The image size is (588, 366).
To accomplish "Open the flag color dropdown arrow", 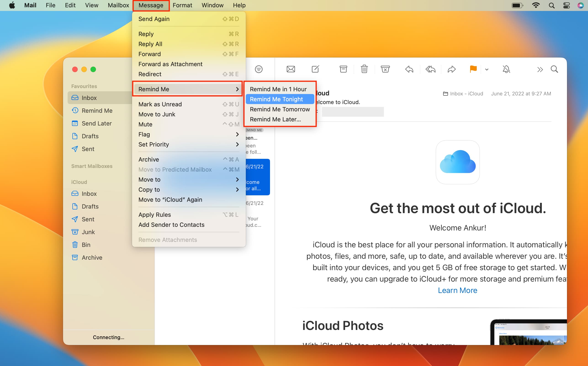I will pos(487,70).
